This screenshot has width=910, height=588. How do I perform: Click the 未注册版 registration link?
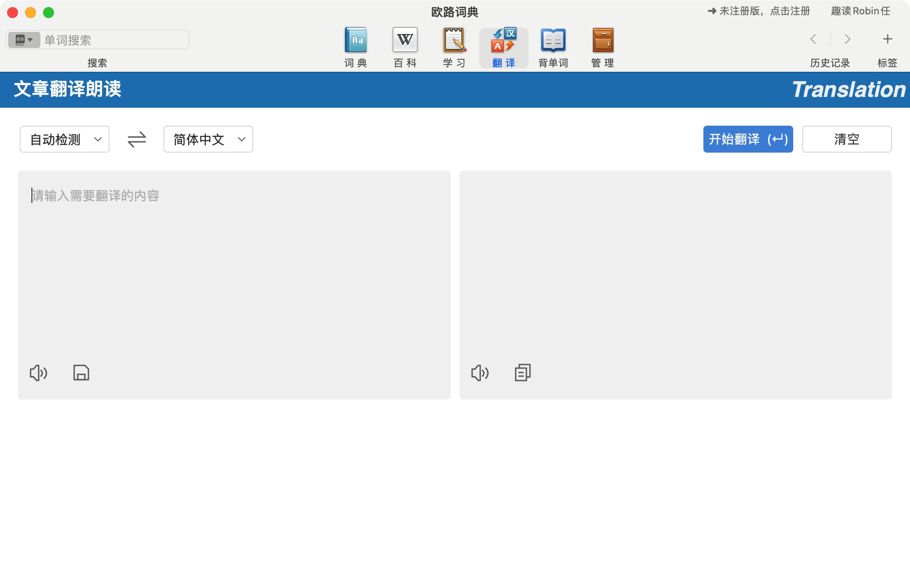[759, 11]
